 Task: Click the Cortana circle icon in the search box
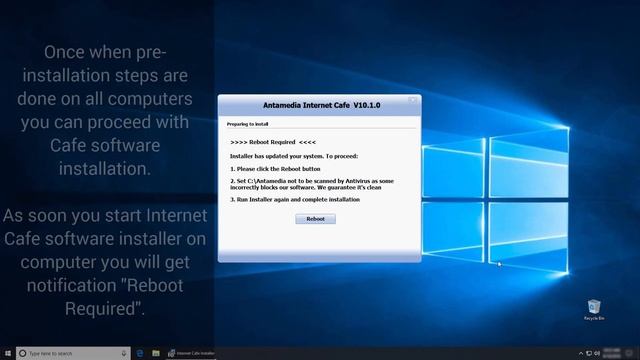[x=23, y=353]
